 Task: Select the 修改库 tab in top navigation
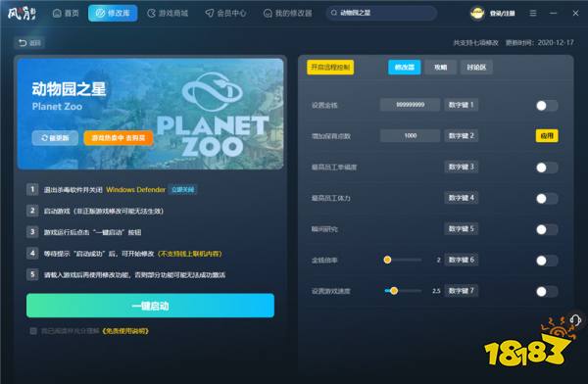click(x=113, y=13)
